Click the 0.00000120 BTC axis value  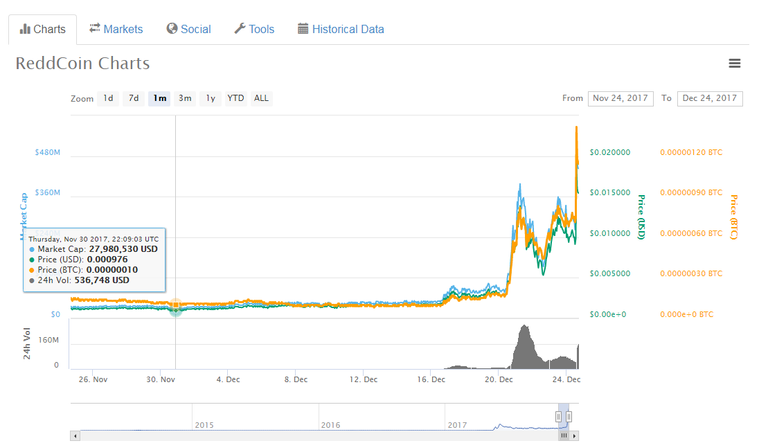pos(691,152)
